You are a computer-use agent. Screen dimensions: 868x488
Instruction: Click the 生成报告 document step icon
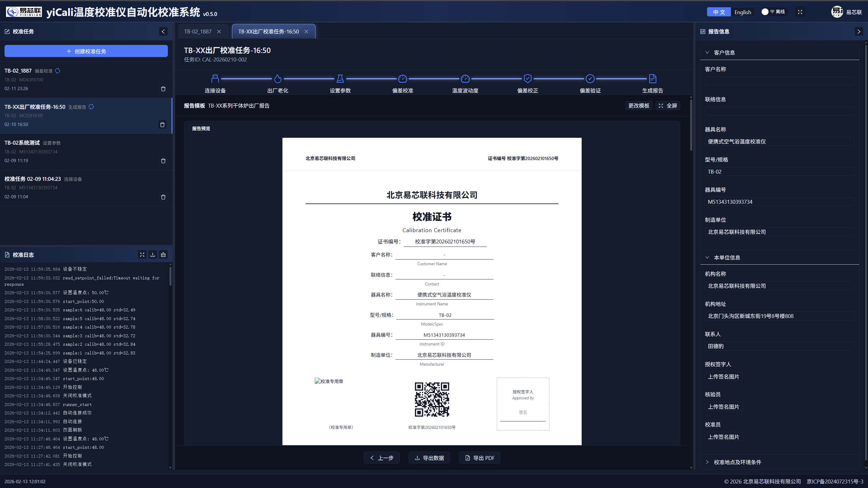(x=653, y=79)
